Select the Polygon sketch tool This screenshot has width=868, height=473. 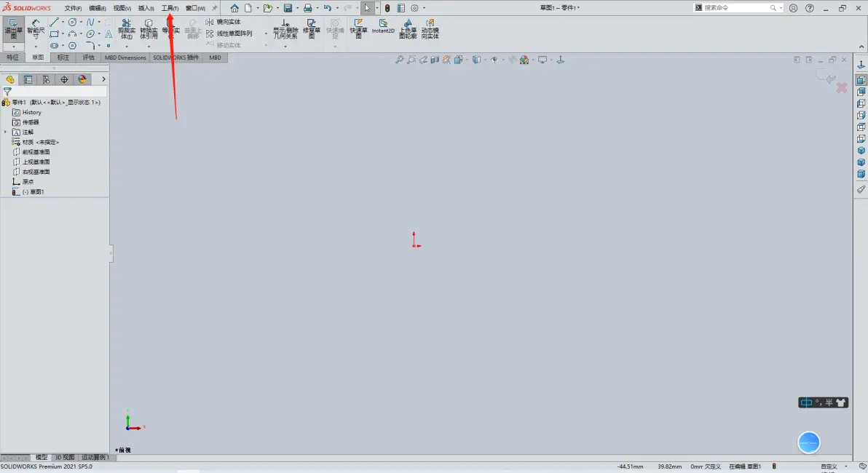coord(73,45)
